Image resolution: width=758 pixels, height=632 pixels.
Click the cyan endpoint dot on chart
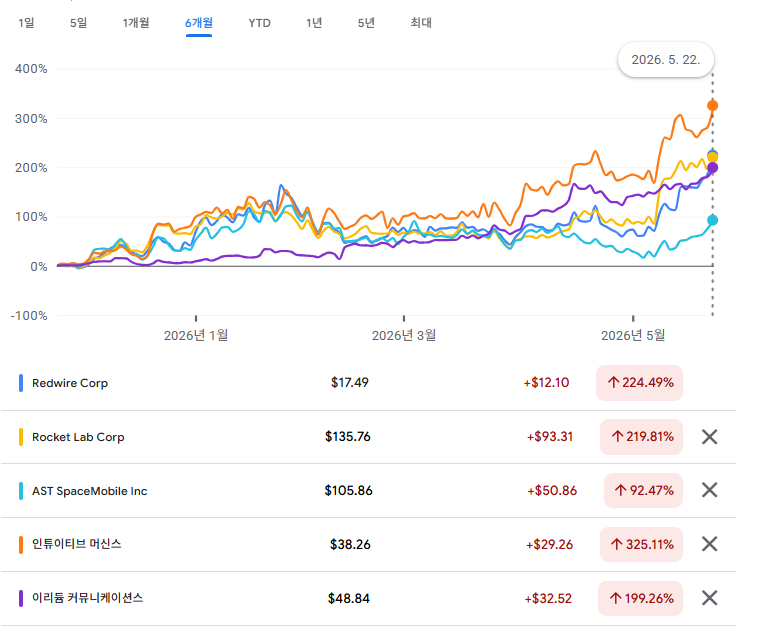(x=713, y=220)
